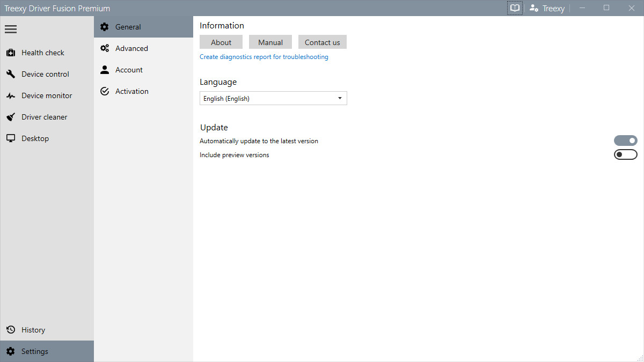Open the History page

click(x=47, y=330)
